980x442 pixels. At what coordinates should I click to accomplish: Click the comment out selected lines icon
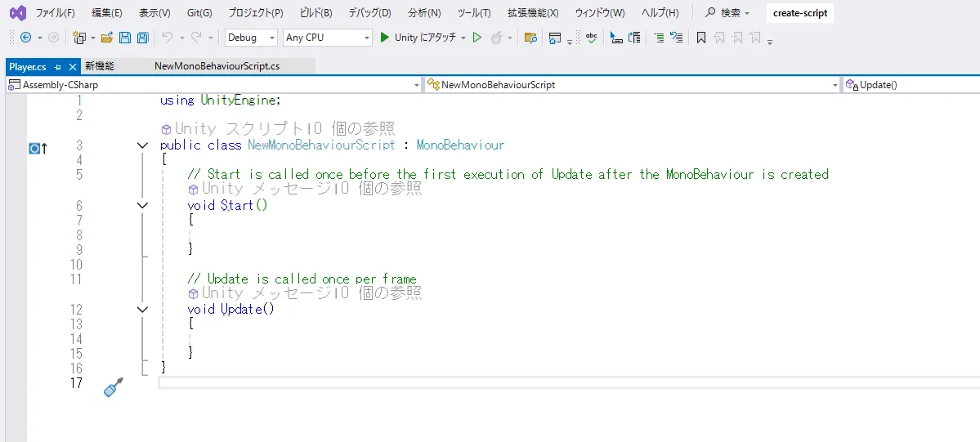tap(659, 38)
